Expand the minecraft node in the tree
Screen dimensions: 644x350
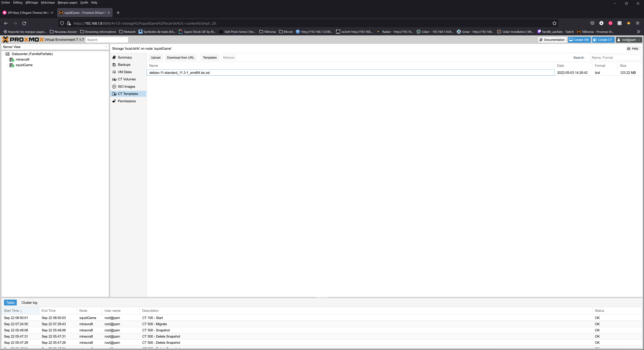click(x=8, y=59)
